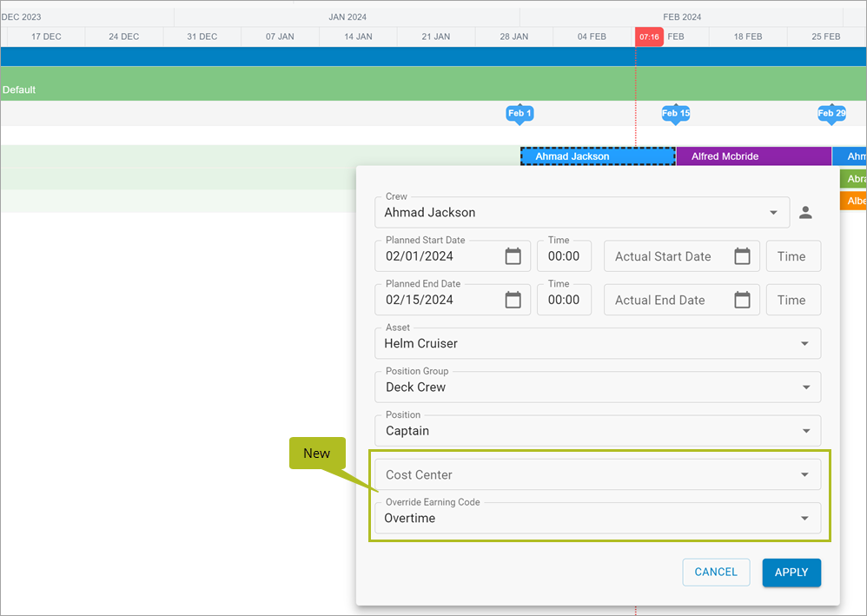Click the 07 JAN week header
This screenshot has width=867, height=616.
[x=280, y=37]
